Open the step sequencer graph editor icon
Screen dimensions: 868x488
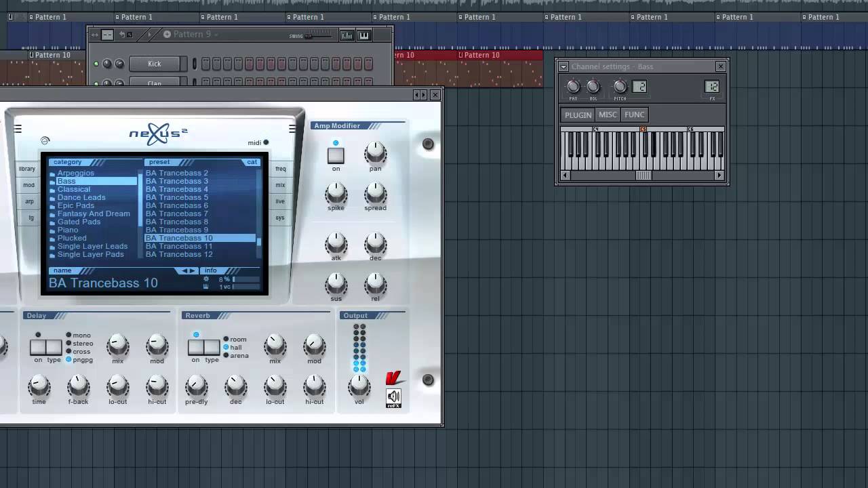coord(347,35)
